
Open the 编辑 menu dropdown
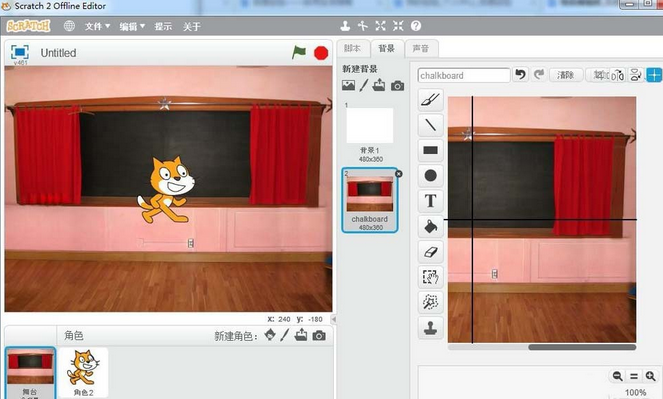tap(132, 26)
